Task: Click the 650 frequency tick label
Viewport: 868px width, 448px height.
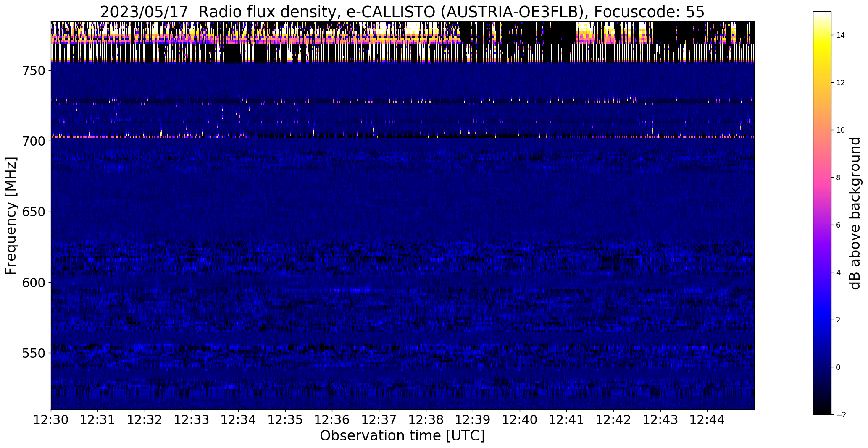Action: pos(33,212)
